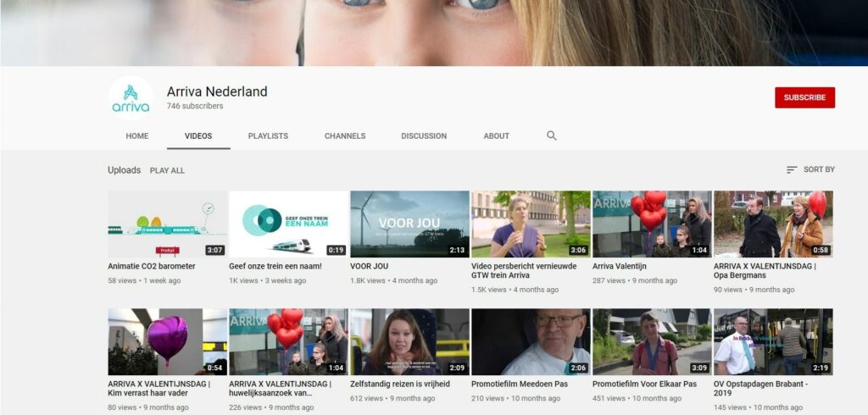Click title 'Promotiefilm Voor Elkaar Pas'

point(645,384)
